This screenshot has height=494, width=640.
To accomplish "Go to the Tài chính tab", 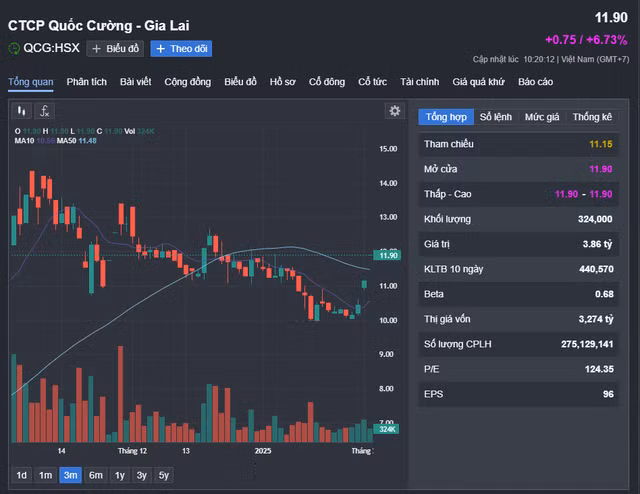I will [419, 81].
